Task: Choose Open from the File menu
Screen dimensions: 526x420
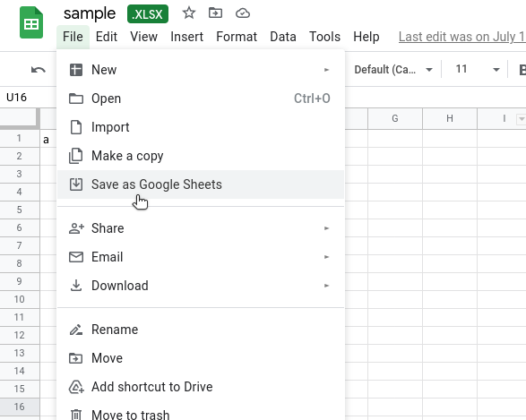Action: pos(201,99)
